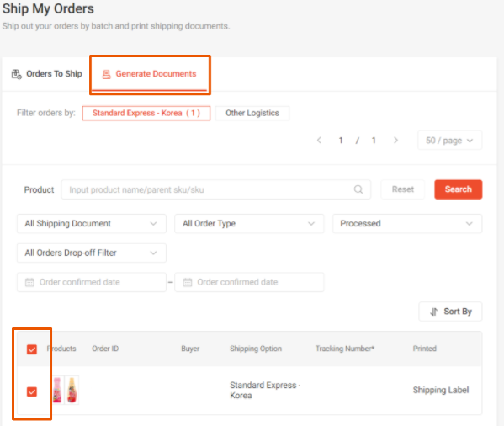Image resolution: width=504 pixels, height=426 pixels.
Task: Uncheck the select-all header checkbox
Action: click(x=32, y=349)
